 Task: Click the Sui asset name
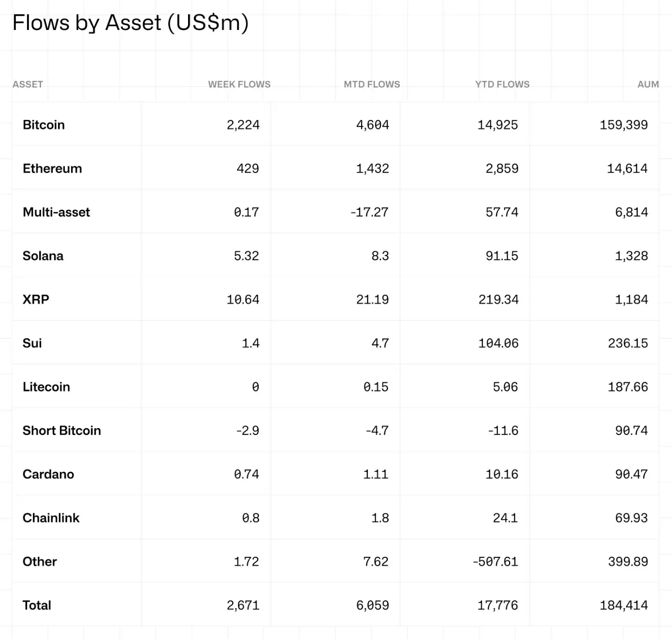32,343
